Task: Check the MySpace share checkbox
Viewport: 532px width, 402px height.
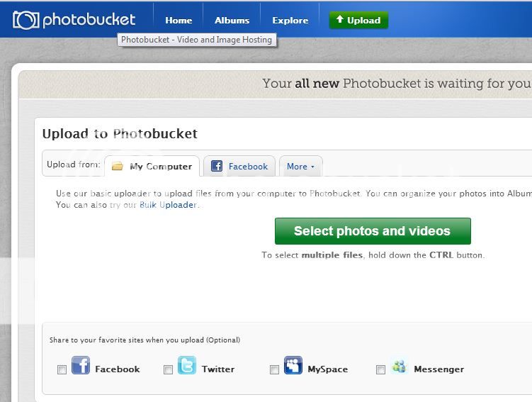Action: pos(274,369)
